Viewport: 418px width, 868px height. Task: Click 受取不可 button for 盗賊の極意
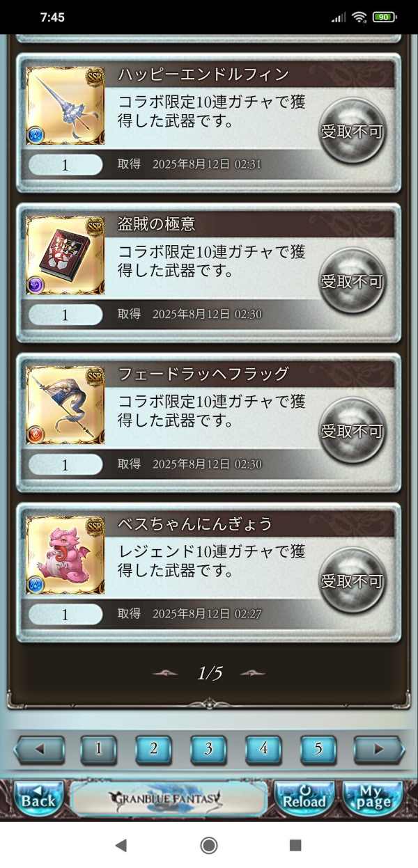(352, 281)
